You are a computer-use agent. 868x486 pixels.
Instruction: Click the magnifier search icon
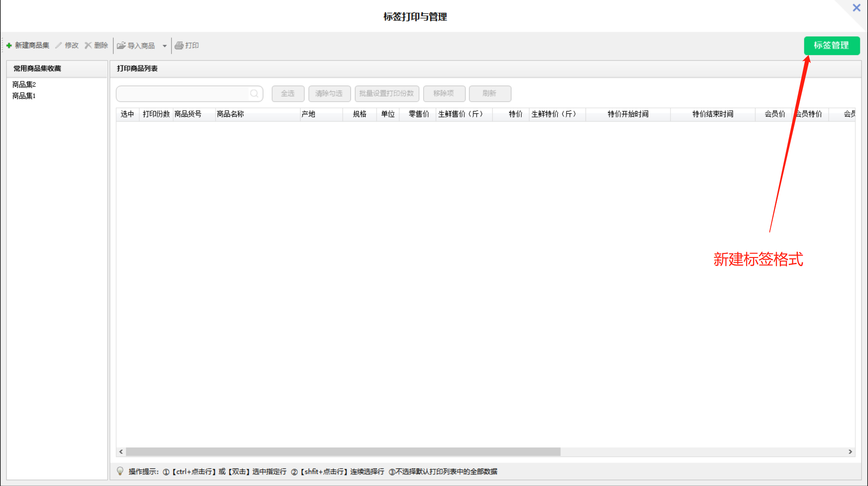pyautogui.click(x=254, y=93)
